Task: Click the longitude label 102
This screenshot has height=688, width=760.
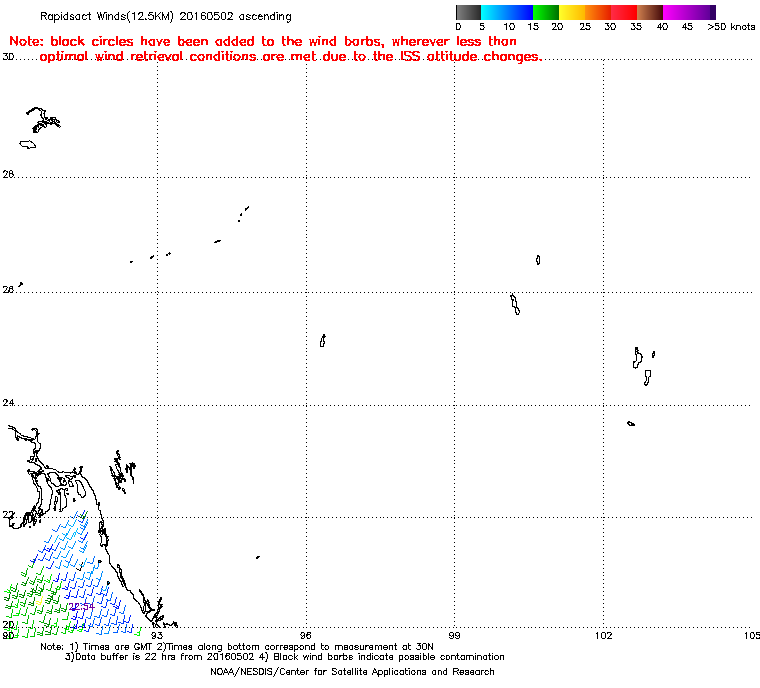Action: point(603,635)
